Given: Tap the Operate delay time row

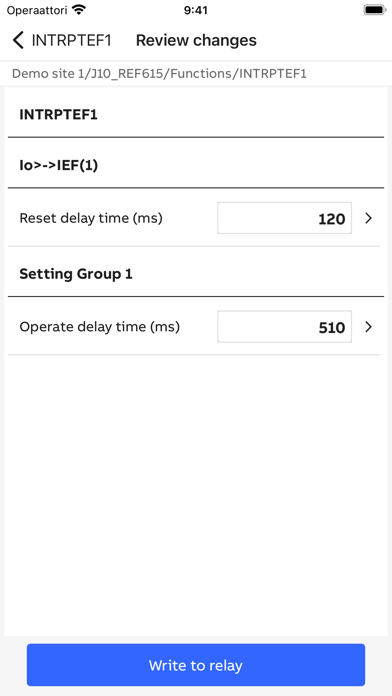Looking at the screenshot, I should point(194,327).
